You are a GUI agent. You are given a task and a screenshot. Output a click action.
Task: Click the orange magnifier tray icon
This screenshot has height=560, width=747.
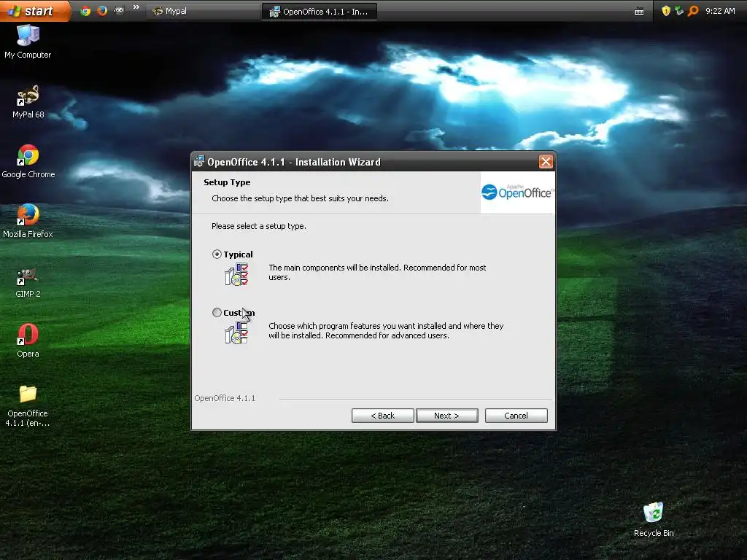click(693, 11)
